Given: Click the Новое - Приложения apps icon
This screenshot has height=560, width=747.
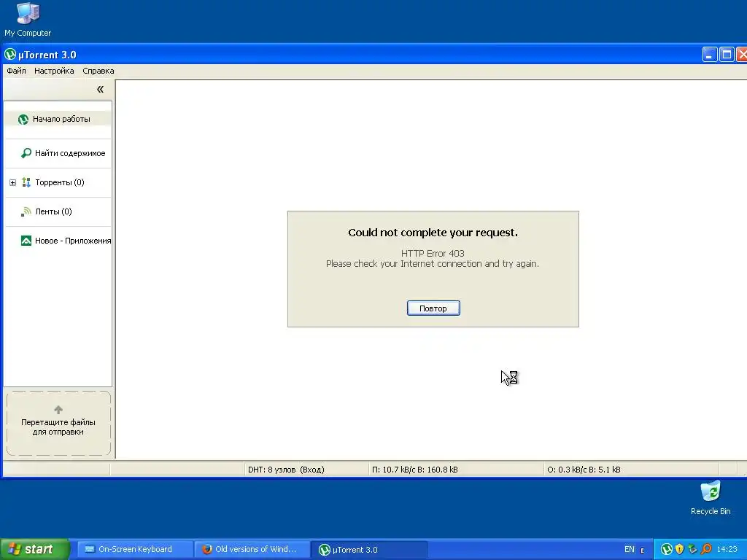Looking at the screenshot, I should (x=26, y=241).
